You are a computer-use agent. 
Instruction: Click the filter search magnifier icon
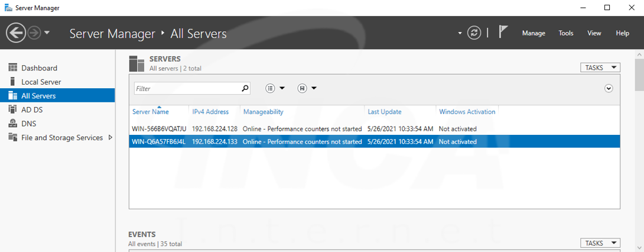pyautogui.click(x=245, y=88)
